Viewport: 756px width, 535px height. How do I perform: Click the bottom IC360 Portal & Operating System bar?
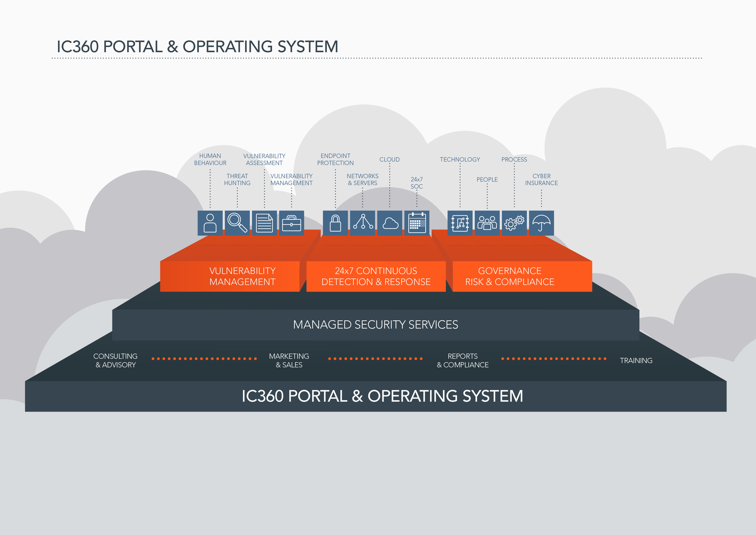[376, 396]
